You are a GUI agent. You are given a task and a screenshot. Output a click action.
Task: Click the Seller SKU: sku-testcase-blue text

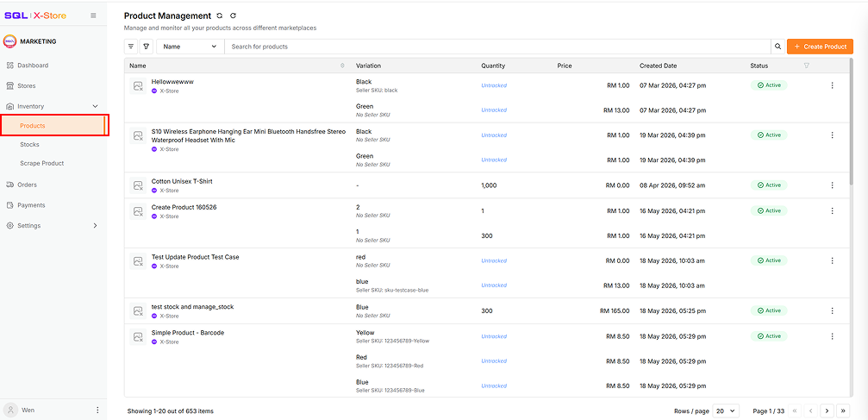tap(392, 290)
